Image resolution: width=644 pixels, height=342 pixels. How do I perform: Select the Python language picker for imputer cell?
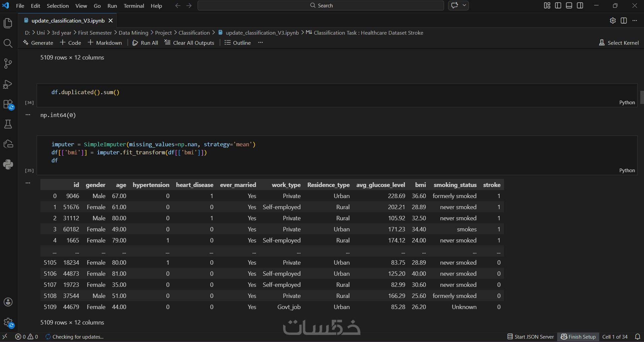click(627, 170)
